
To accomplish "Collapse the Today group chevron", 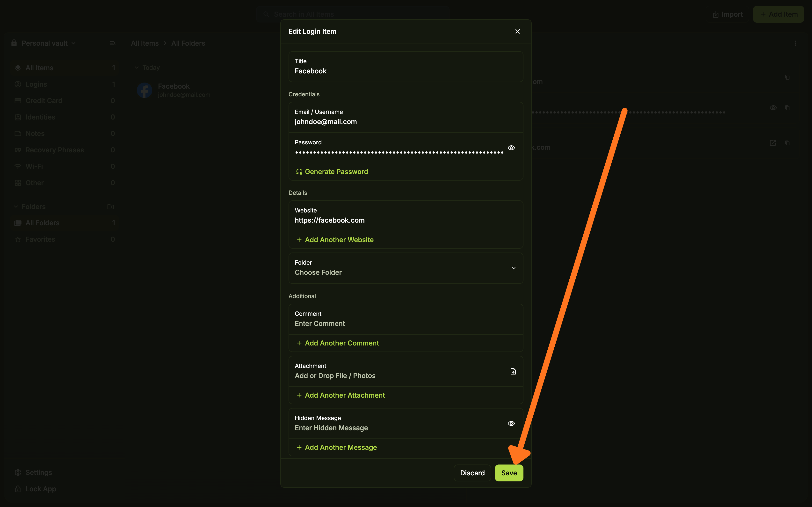I will pos(137,67).
